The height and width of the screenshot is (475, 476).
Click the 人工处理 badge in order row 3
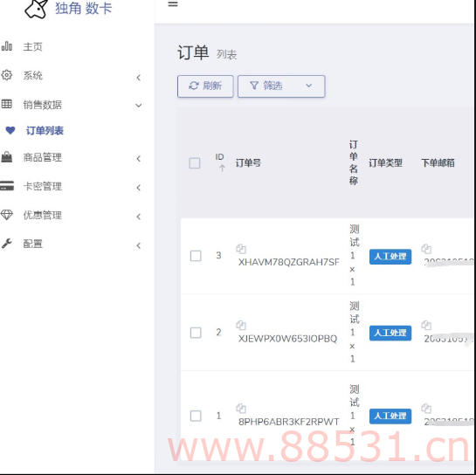(x=390, y=257)
